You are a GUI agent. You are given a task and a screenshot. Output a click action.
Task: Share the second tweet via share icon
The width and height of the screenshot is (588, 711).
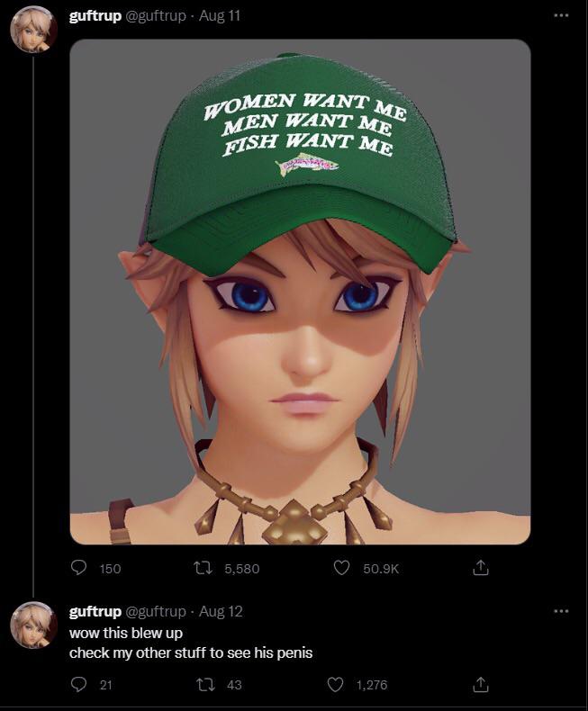point(481,684)
